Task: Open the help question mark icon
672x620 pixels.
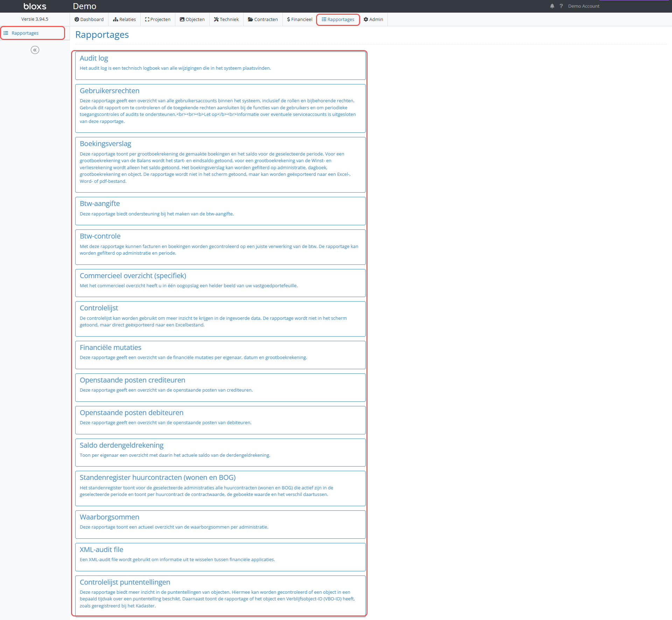Action: pyautogui.click(x=561, y=6)
